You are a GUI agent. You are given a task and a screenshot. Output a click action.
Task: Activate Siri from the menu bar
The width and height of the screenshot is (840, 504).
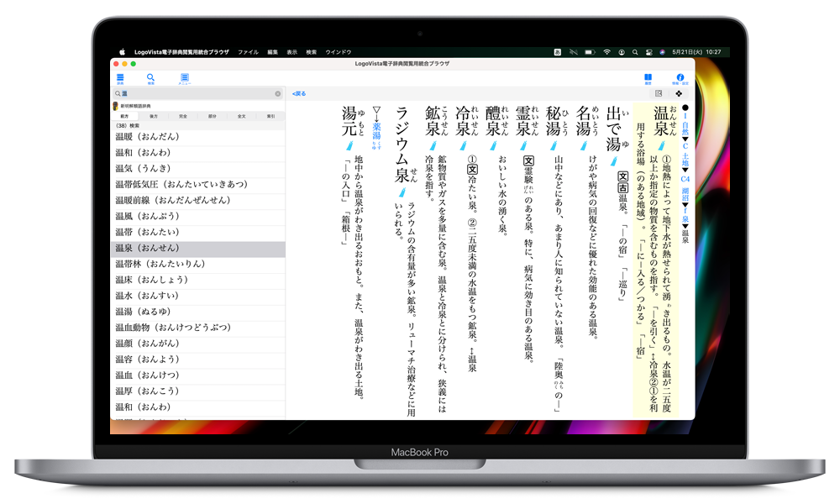662,52
